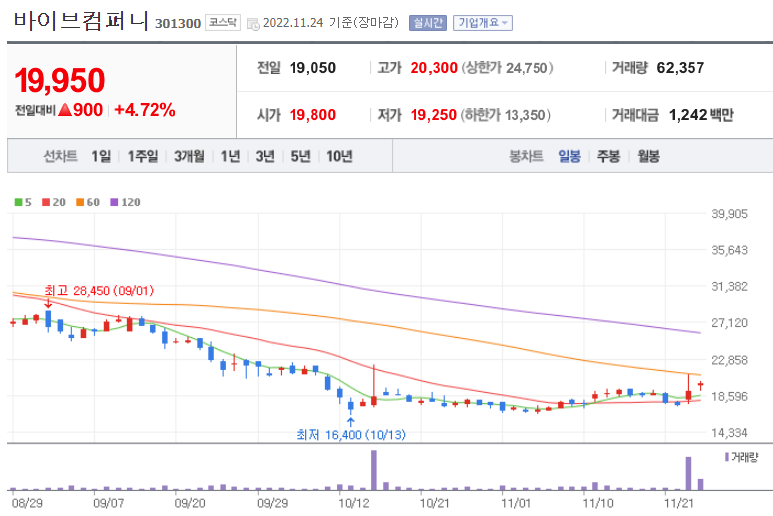Click the large volume bar near 11/21
The height and width of the screenshot is (516, 773).
click(x=688, y=474)
